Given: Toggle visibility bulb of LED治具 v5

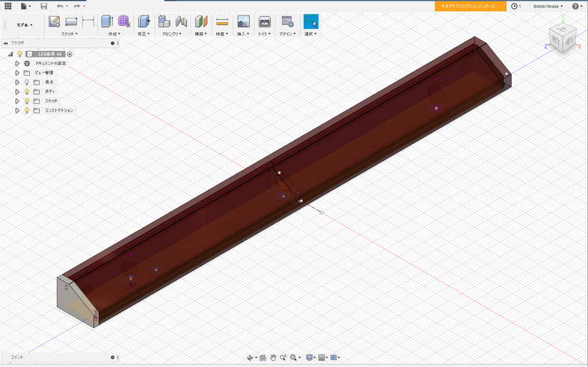Looking at the screenshot, I should 20,54.
